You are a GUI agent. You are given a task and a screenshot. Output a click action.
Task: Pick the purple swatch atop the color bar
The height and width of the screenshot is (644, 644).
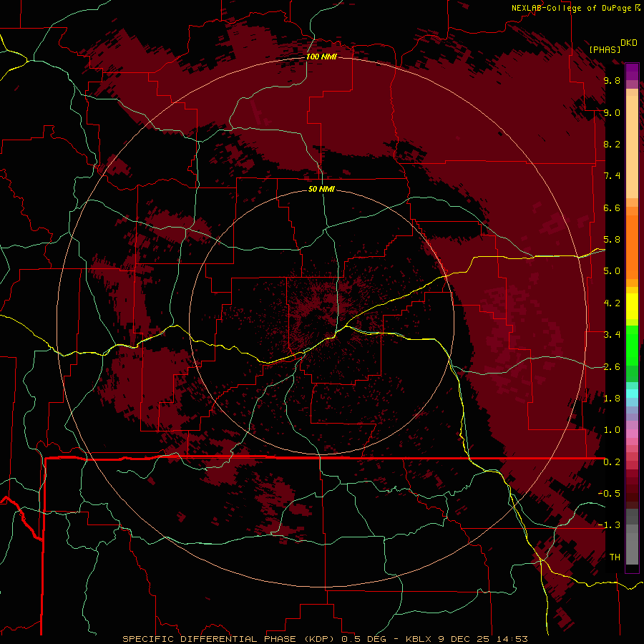point(632,72)
